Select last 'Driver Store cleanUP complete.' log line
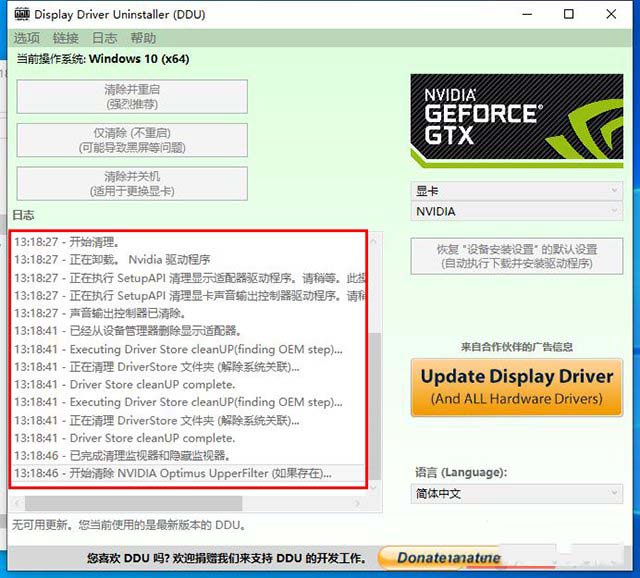Screen dimensions: 640x578 click(189, 438)
